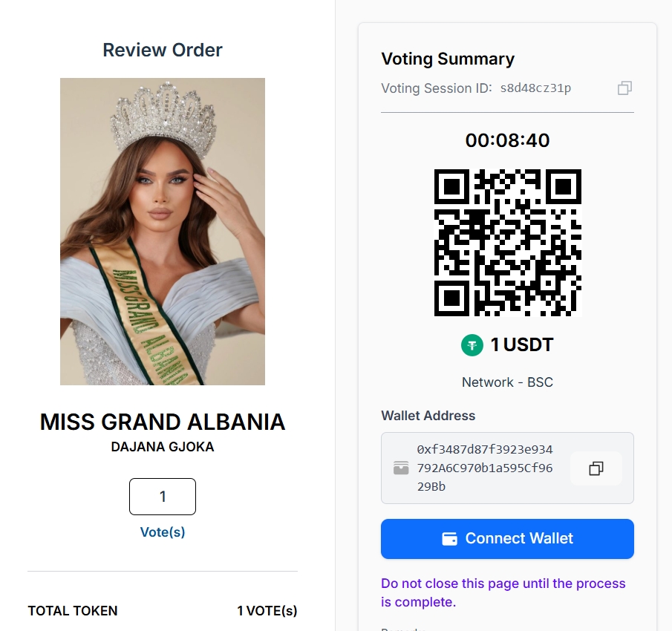
Task: Click the session ID value s8d48cz31p
Action: coord(535,88)
